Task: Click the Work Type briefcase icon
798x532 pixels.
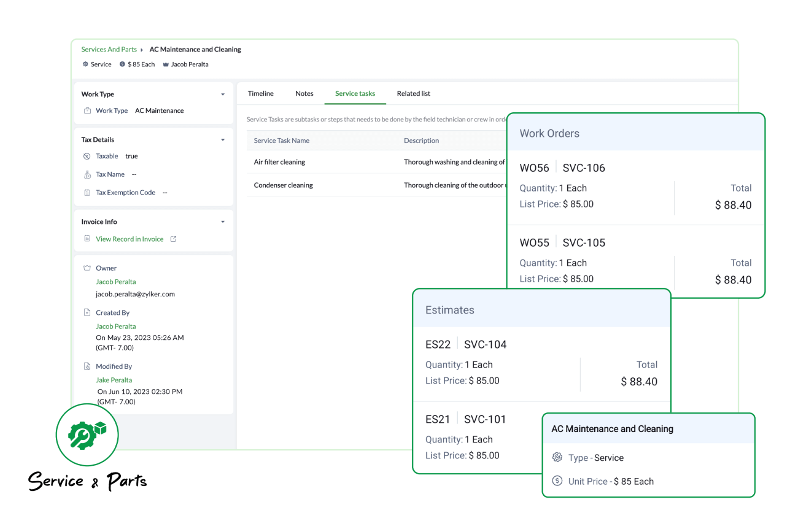Action: [87, 110]
